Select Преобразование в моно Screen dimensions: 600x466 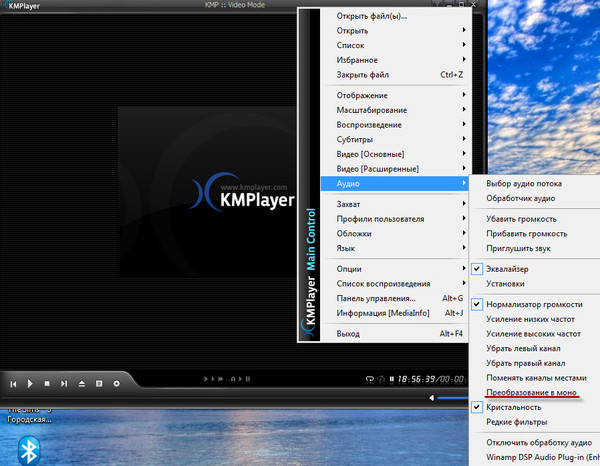click(x=535, y=393)
